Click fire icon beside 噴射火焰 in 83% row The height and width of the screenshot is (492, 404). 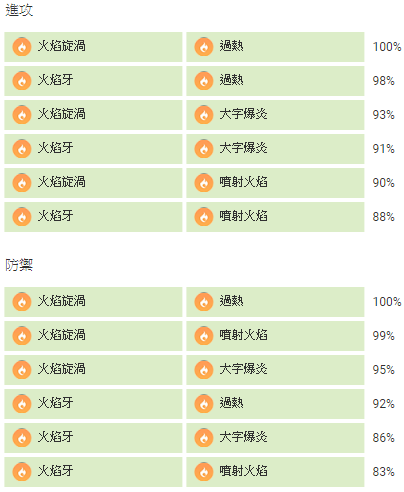[x=204, y=472]
